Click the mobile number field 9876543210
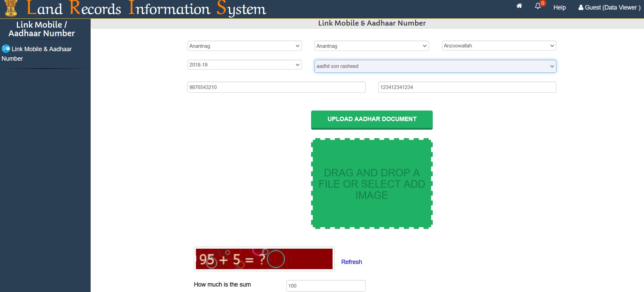Screen dimensions: 644x292 (x=276, y=87)
